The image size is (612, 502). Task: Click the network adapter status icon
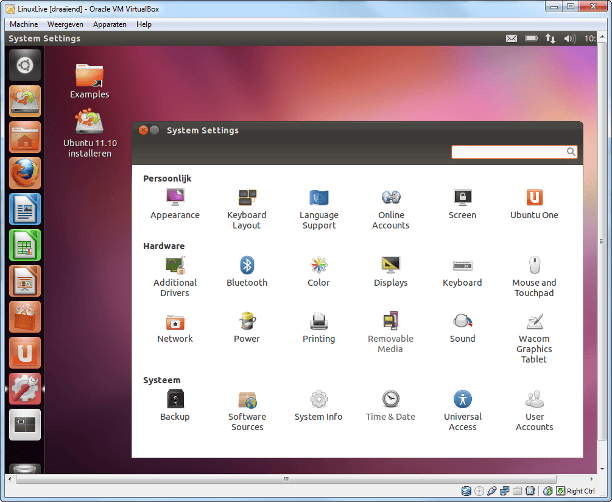pyautogui.click(x=505, y=491)
